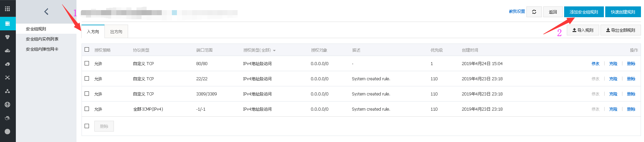
Task: Click 克隆 for the 80/80 rule
Action: 613,64
